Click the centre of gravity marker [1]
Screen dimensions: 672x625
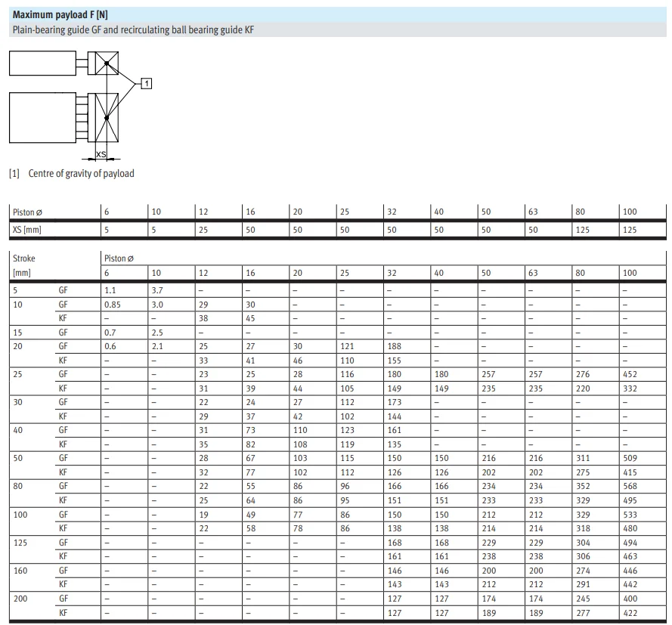point(146,83)
